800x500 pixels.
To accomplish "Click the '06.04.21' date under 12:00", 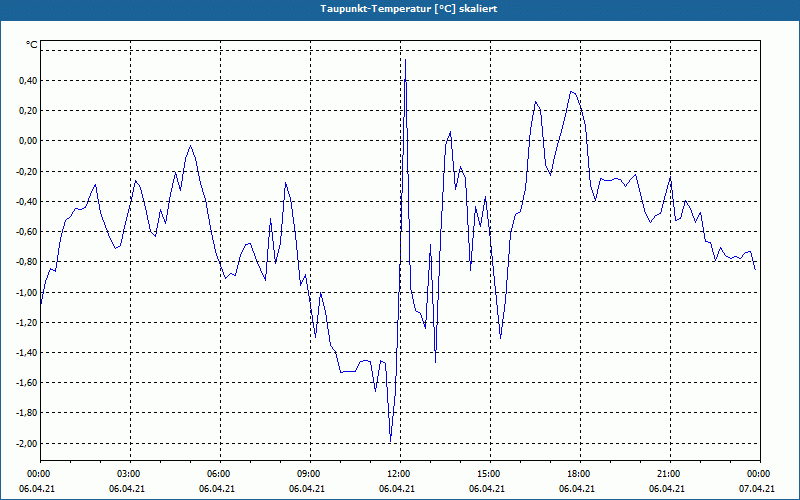I will [x=397, y=489].
